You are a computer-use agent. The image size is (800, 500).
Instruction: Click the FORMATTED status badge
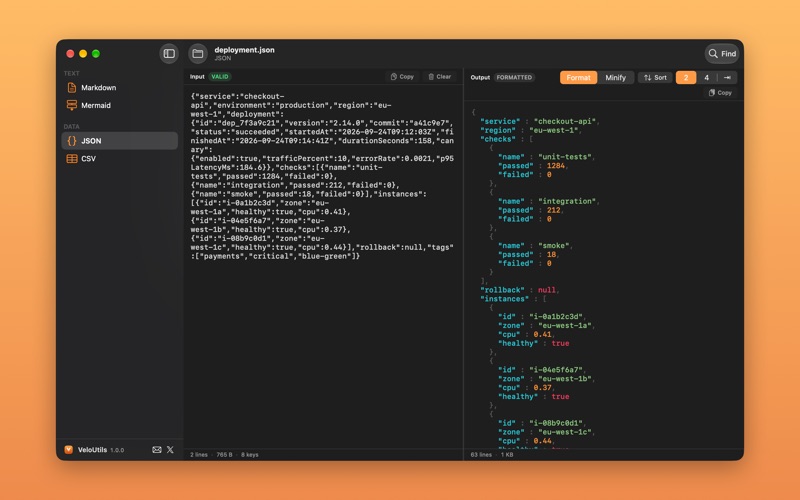tap(514, 78)
